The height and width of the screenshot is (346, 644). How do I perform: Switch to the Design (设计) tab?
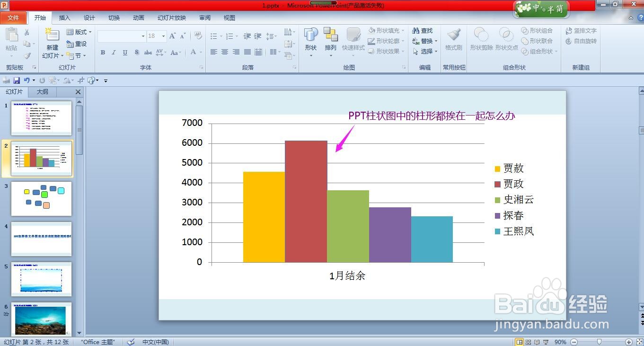coord(89,18)
